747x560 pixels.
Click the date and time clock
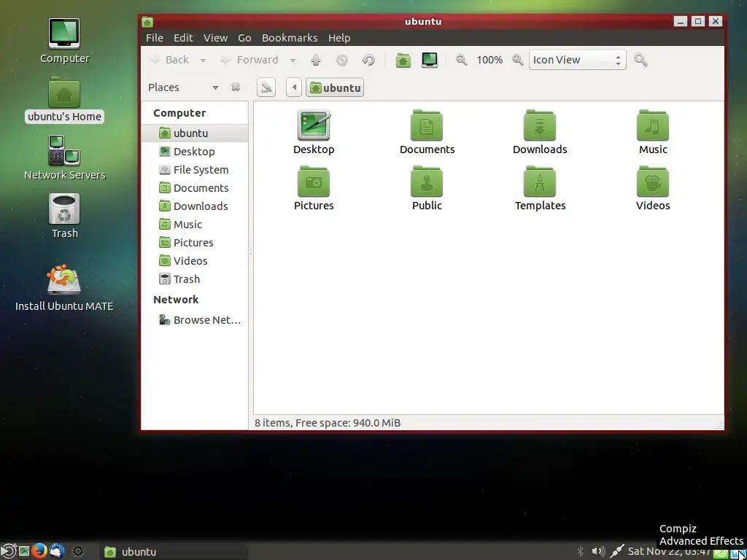[x=670, y=551]
